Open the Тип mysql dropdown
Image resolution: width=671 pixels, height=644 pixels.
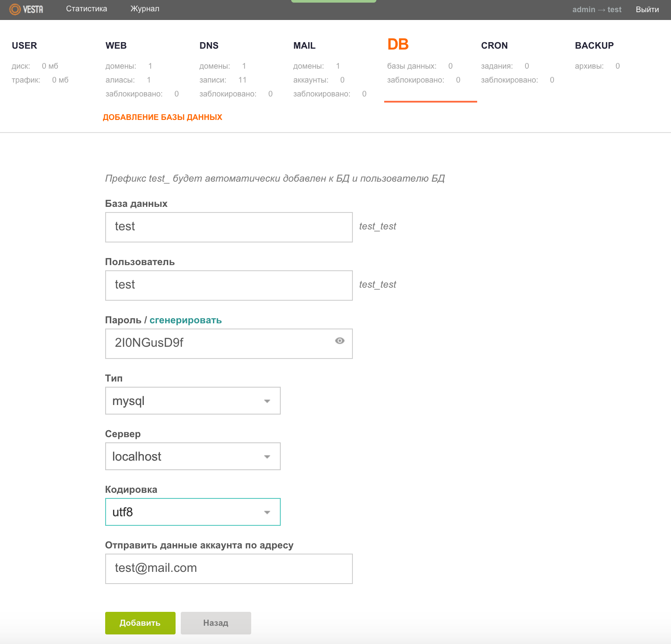click(193, 401)
